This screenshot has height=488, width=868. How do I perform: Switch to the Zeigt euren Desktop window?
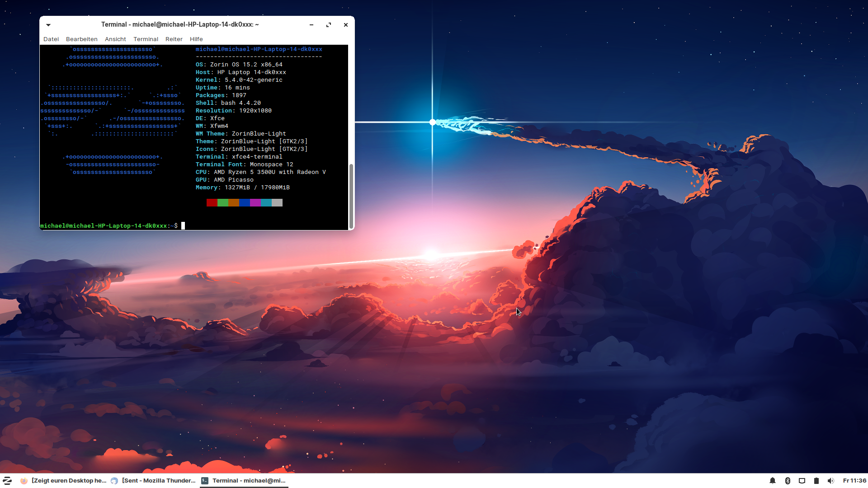pos(69,481)
